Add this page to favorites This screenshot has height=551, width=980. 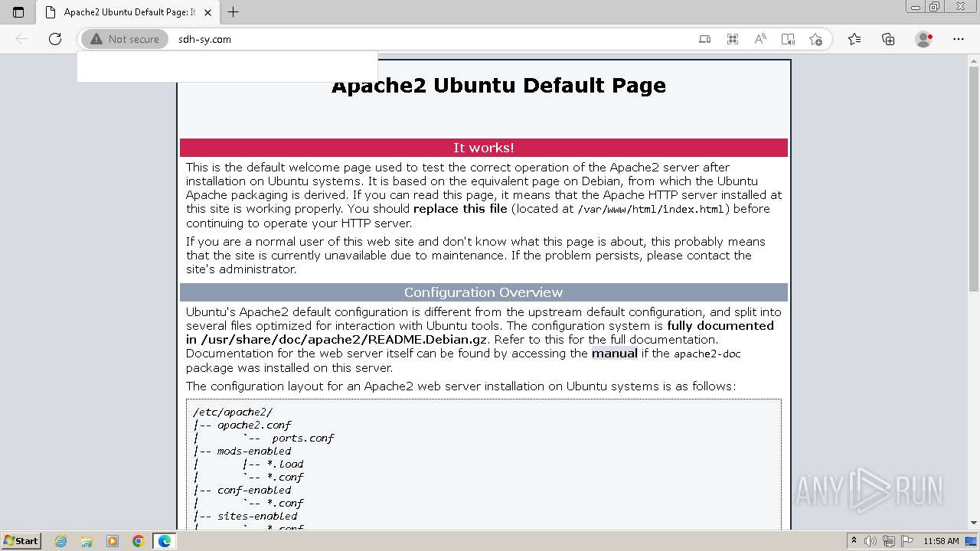pos(815,39)
